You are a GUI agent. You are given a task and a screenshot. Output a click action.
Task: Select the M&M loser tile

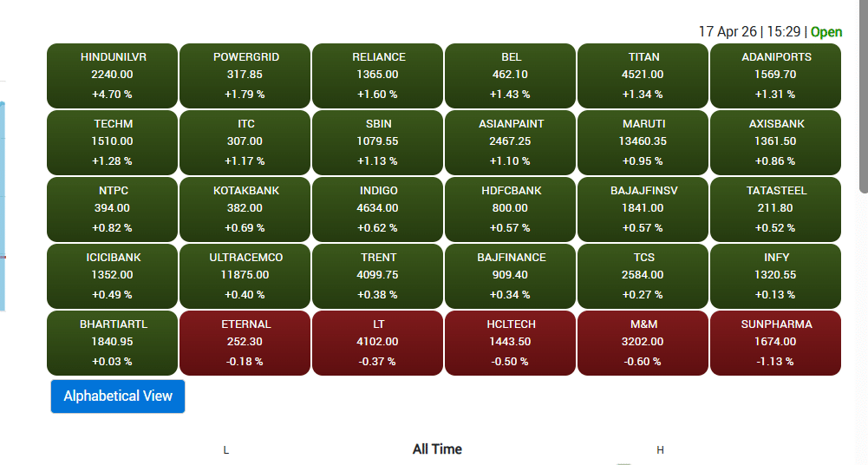point(643,343)
